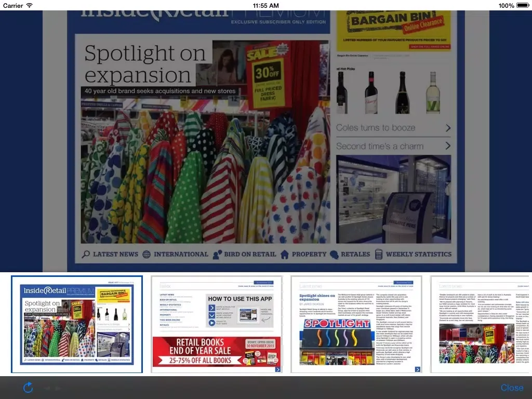Tap the 11:55 AM clock in status bar
This screenshot has width=532, height=399.
click(265, 5)
